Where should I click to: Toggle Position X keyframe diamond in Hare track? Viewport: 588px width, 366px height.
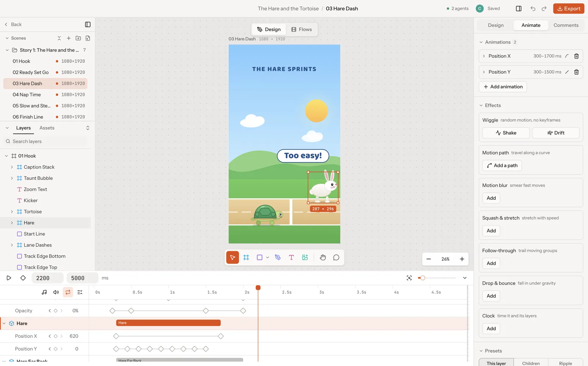pos(56,336)
